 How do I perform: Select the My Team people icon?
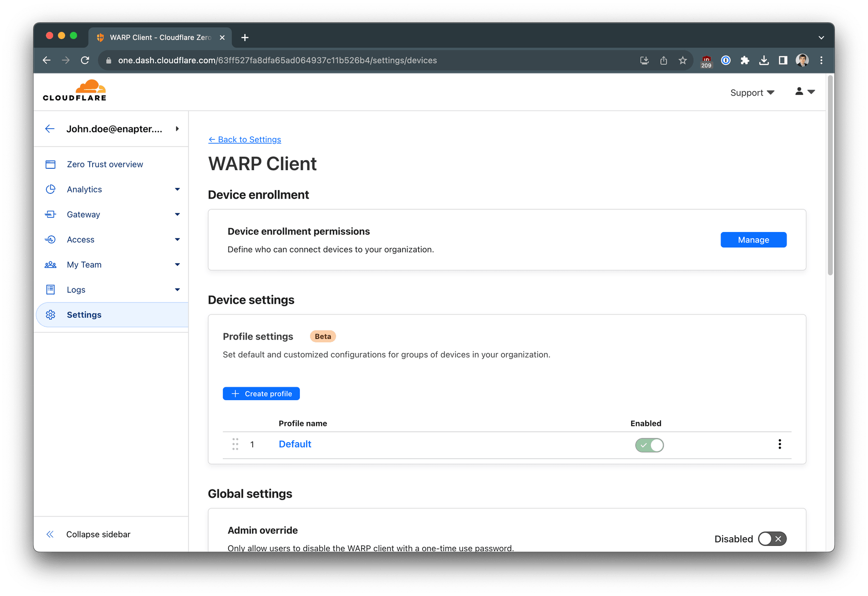coord(51,264)
